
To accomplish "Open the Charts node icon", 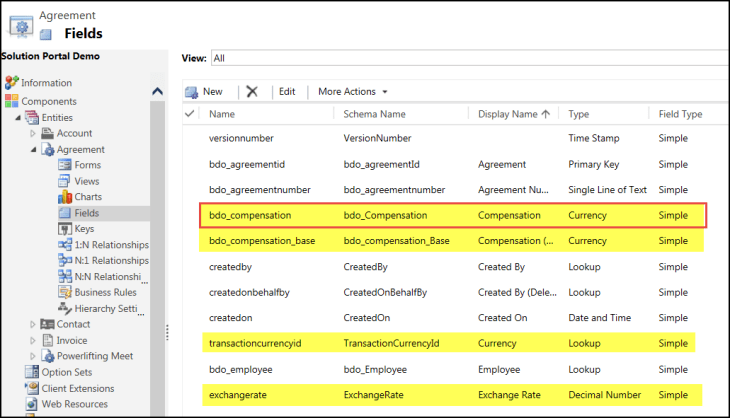I will coord(65,197).
